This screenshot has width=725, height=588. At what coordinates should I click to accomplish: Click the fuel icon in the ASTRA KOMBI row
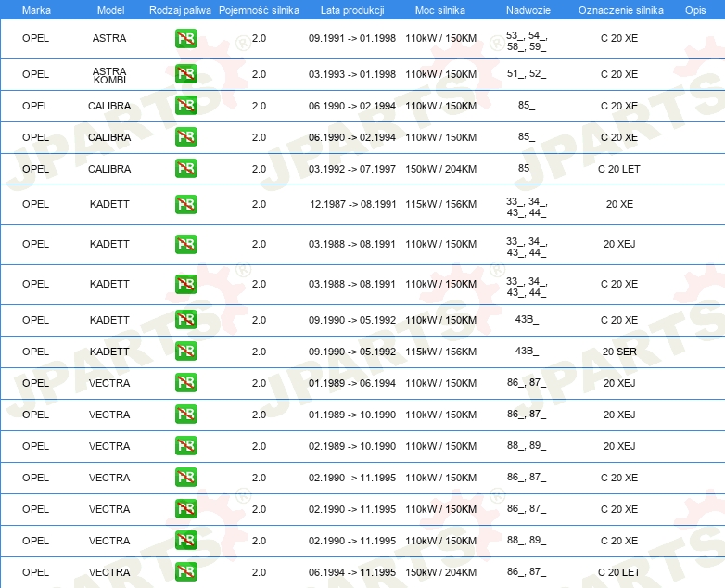pyautogui.click(x=185, y=73)
